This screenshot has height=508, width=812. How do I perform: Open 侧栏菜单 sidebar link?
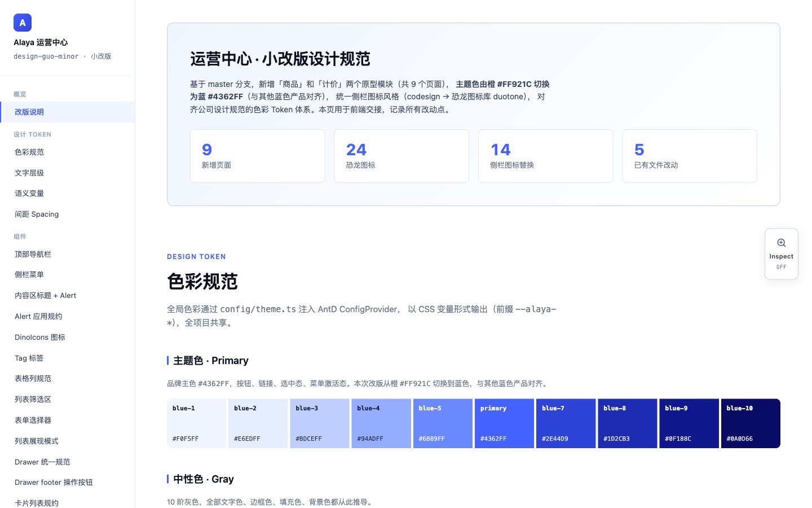tap(67, 274)
